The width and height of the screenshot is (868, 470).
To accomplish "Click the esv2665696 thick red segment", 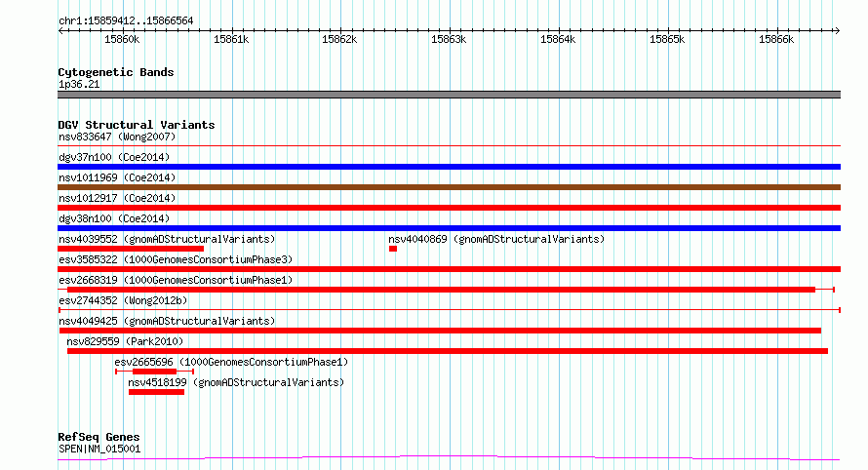I will coord(154,372).
